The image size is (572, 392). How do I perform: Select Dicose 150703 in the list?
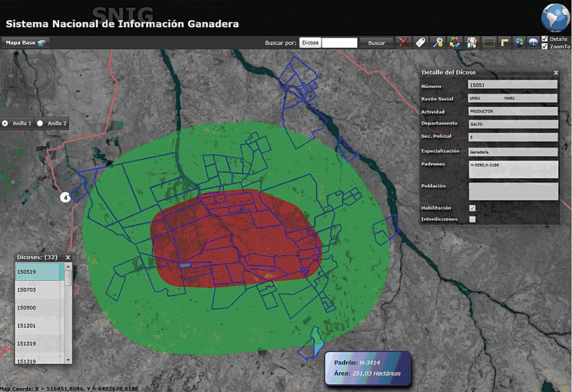[39, 290]
